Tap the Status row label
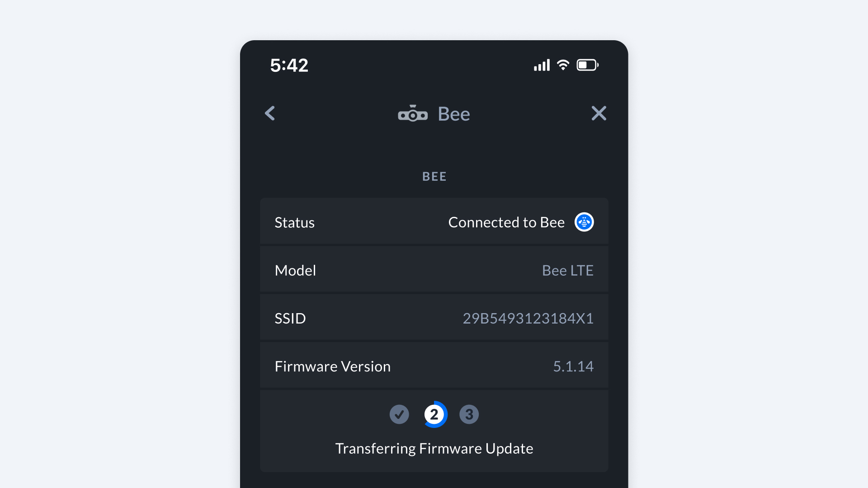The height and width of the screenshot is (488, 868). click(x=295, y=223)
